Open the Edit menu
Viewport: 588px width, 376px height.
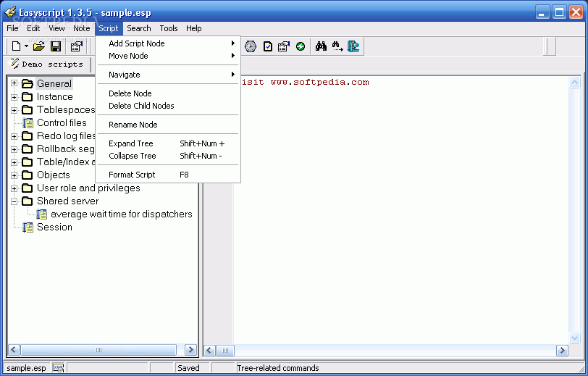pos(33,28)
